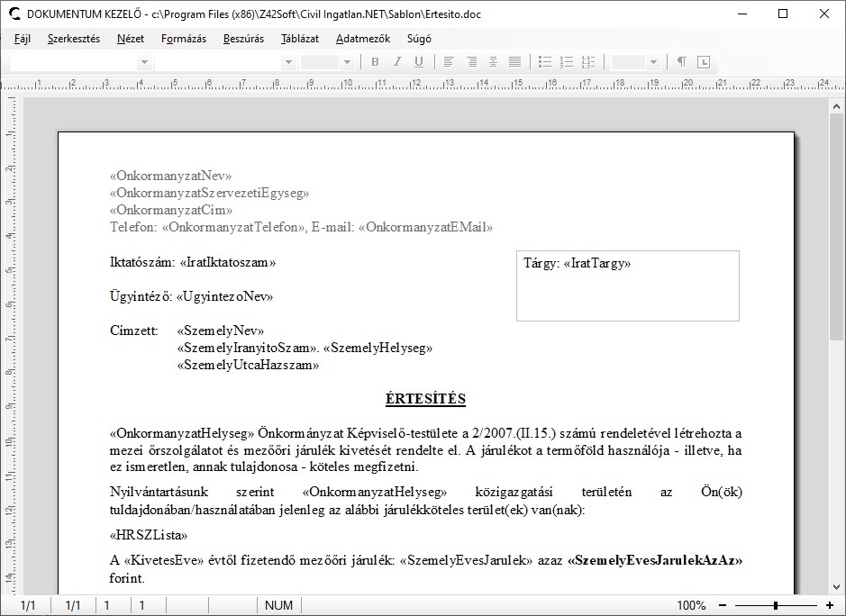Apply multilevel structured list
Image resolution: width=846 pixels, height=616 pixels.
(588, 62)
